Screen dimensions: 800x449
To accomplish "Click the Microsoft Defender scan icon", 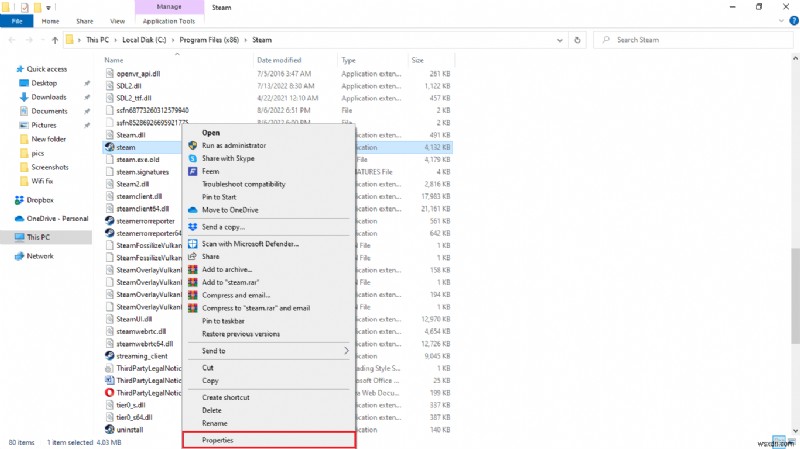I will click(x=192, y=244).
